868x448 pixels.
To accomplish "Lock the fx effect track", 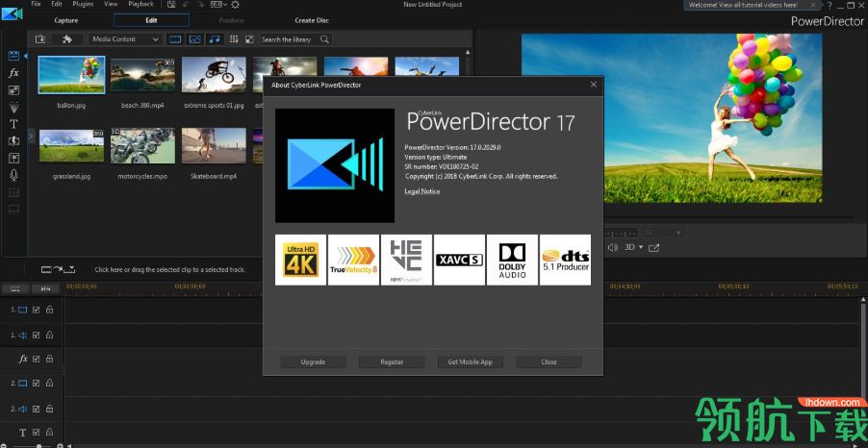I will [49, 359].
